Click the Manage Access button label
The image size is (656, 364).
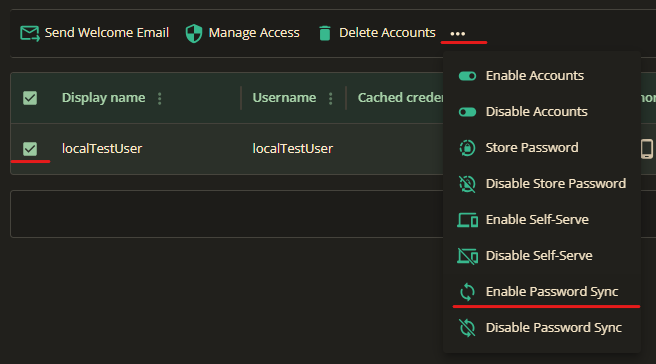pos(254,33)
